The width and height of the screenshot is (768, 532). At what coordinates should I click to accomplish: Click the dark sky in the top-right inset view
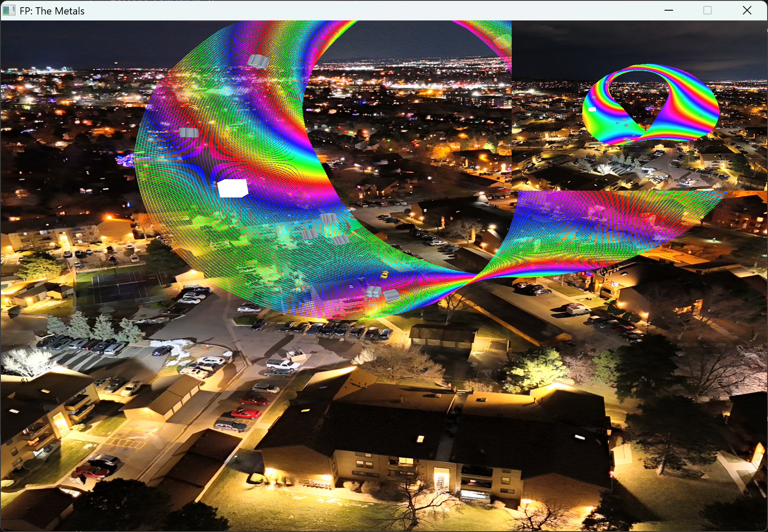coord(639,43)
